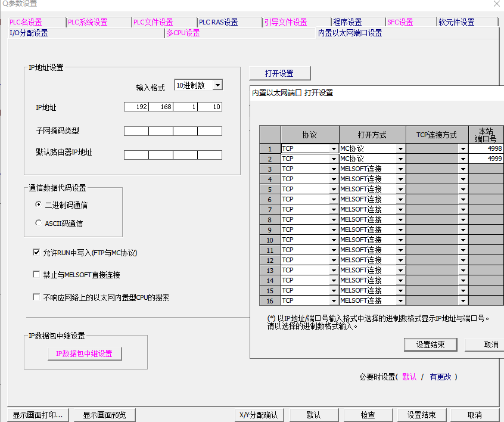Check 不响应网络上的以太网内置型CPU的搜索 option
The image size is (504, 422).
[37, 297]
